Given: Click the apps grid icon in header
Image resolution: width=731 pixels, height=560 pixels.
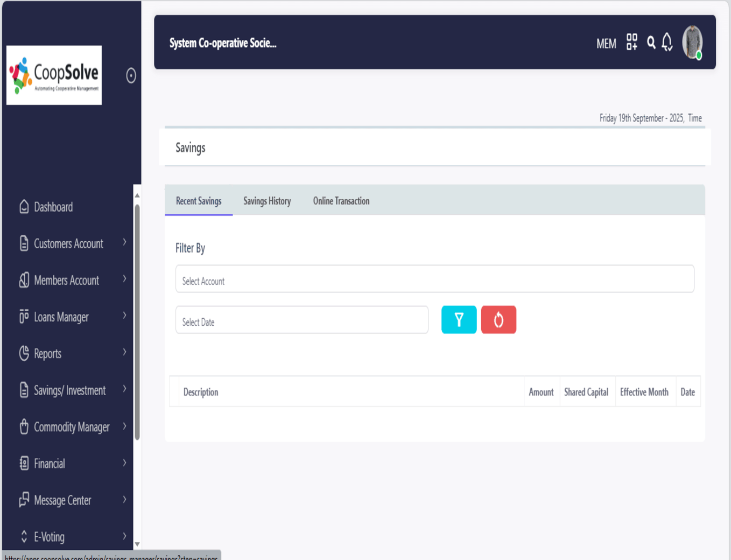Looking at the screenshot, I should 631,42.
